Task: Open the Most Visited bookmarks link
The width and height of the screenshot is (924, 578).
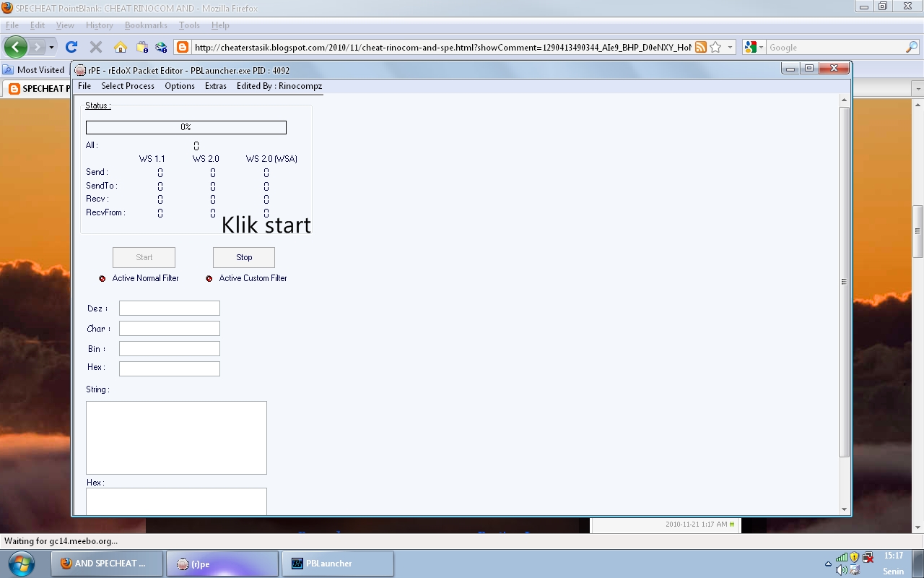Action: pos(34,69)
